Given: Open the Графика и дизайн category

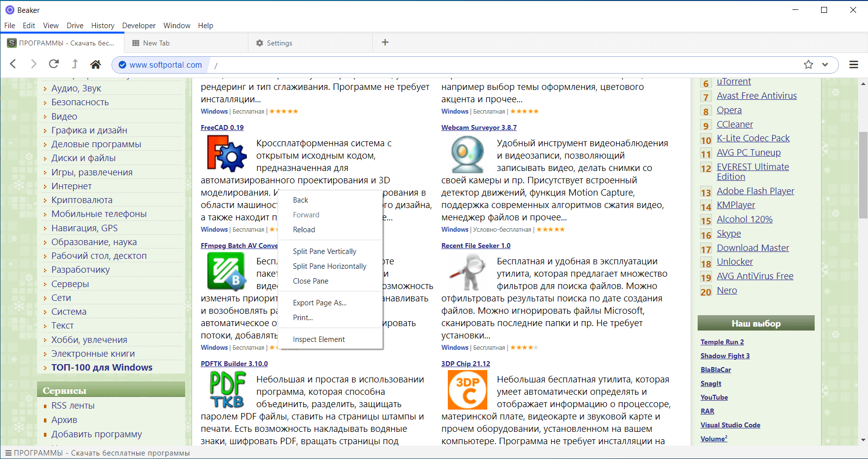Looking at the screenshot, I should [89, 130].
